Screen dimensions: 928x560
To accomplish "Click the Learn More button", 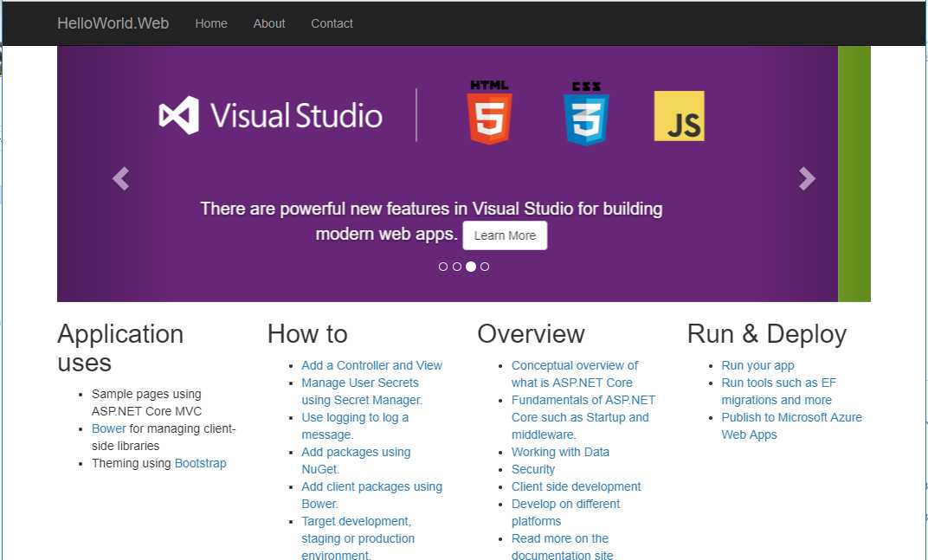I will [x=505, y=235].
